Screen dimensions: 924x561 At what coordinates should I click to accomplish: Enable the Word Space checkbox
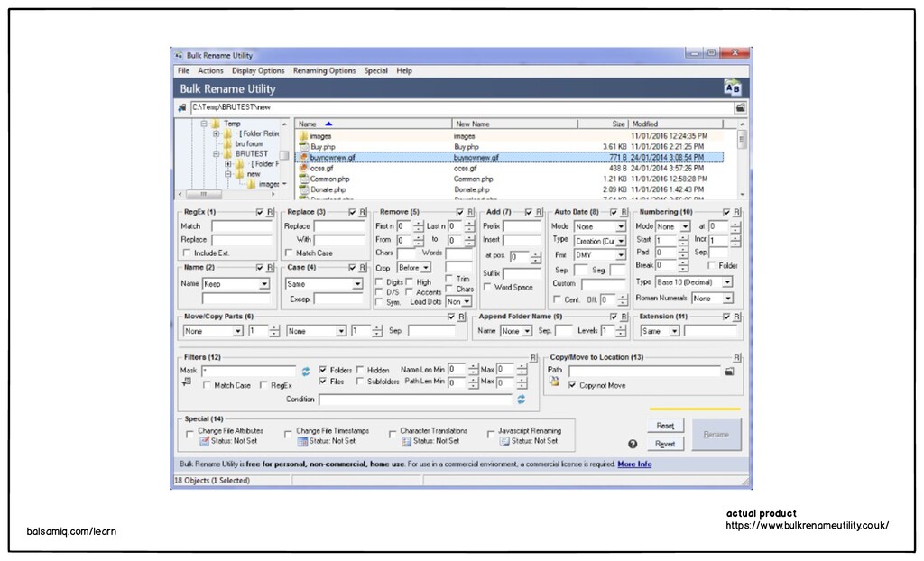click(x=487, y=287)
